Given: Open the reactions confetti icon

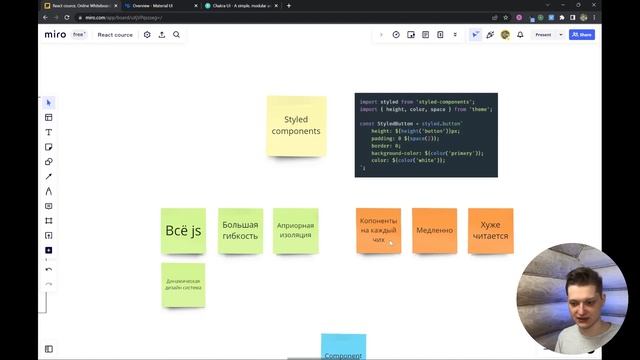Looking at the screenshot, I should (490, 35).
